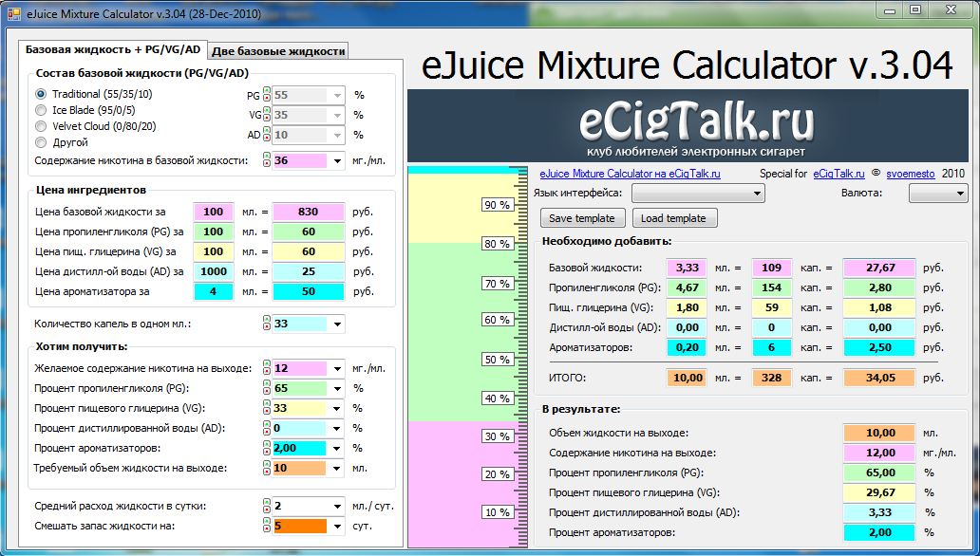
Task: Increase flavoring percent with green arrow
Action: 267,445
